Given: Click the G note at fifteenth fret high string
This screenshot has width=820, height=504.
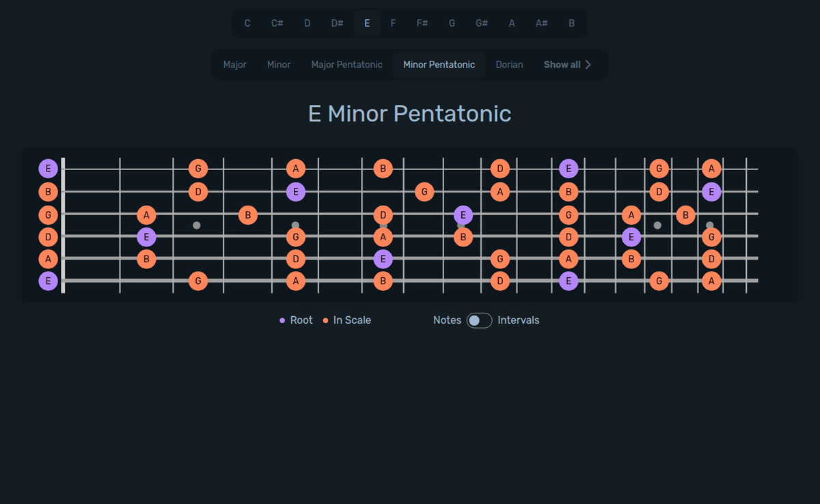Looking at the screenshot, I should click(659, 168).
